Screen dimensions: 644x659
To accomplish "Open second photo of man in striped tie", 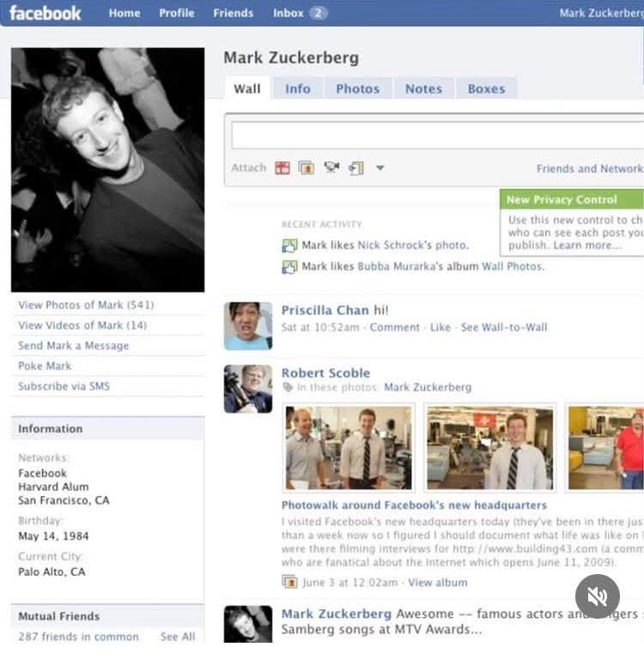I will [x=490, y=448].
